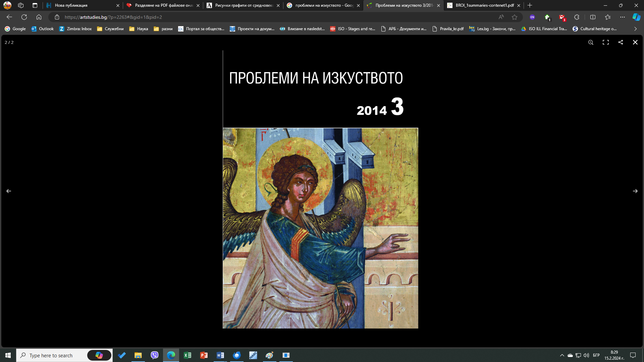Open Copilot sidebar
Image resolution: width=644 pixels, height=362 pixels.
click(x=636, y=17)
